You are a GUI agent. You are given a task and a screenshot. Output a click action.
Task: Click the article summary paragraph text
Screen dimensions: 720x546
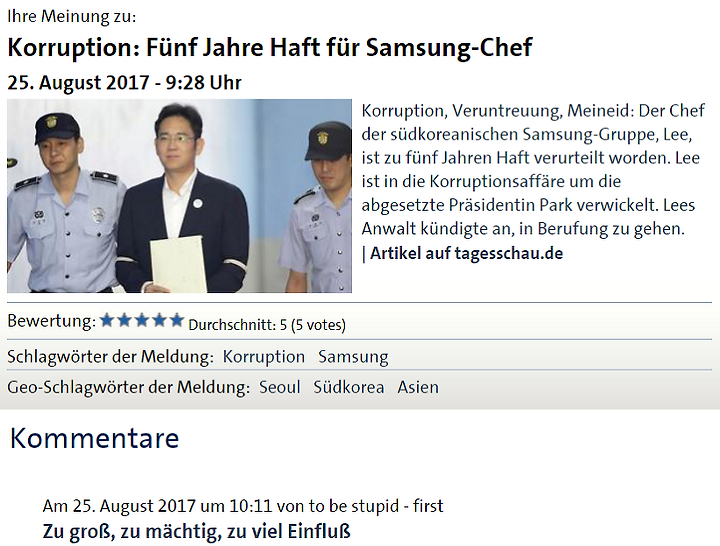[533, 169]
